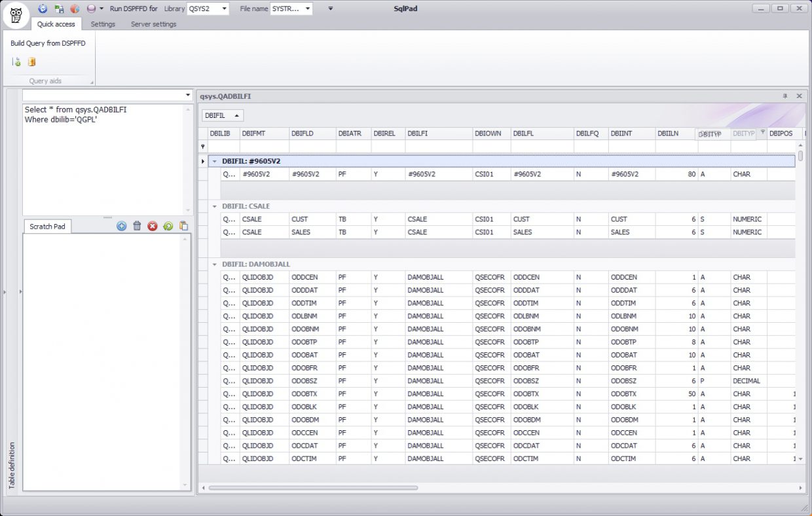
Task: Click the purple sphere icon in quick toolbar
Action: [x=91, y=9]
